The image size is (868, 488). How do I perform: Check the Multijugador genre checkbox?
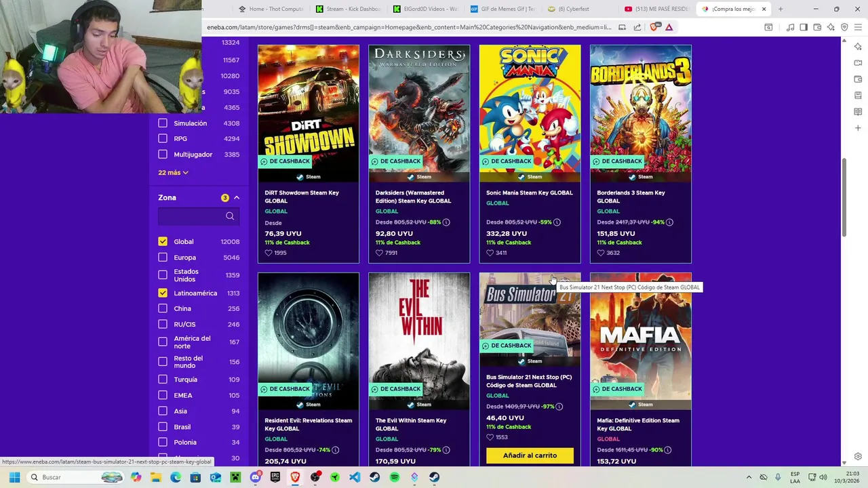point(163,155)
